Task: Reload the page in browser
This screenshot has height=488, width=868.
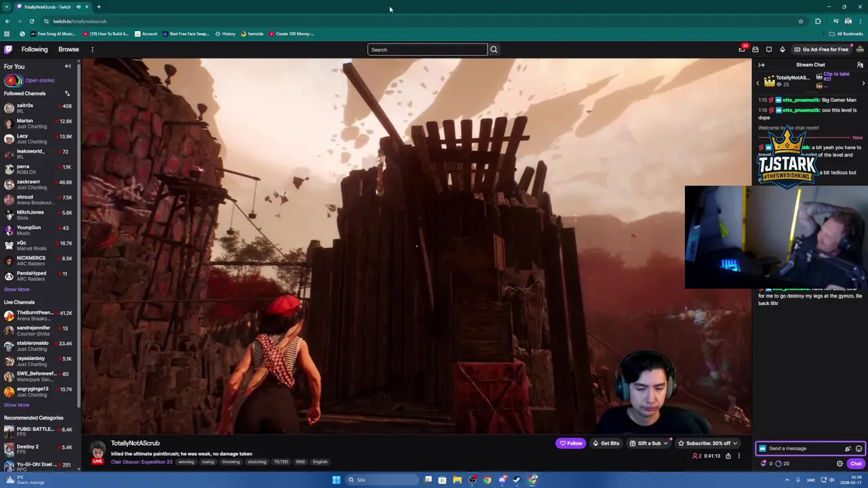Action: coord(31,21)
